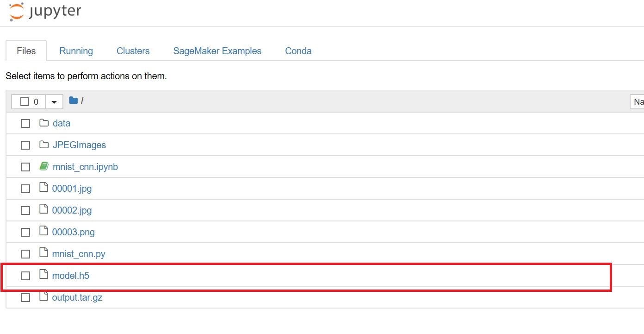Click the file icon beside 00003.png

tap(44, 231)
